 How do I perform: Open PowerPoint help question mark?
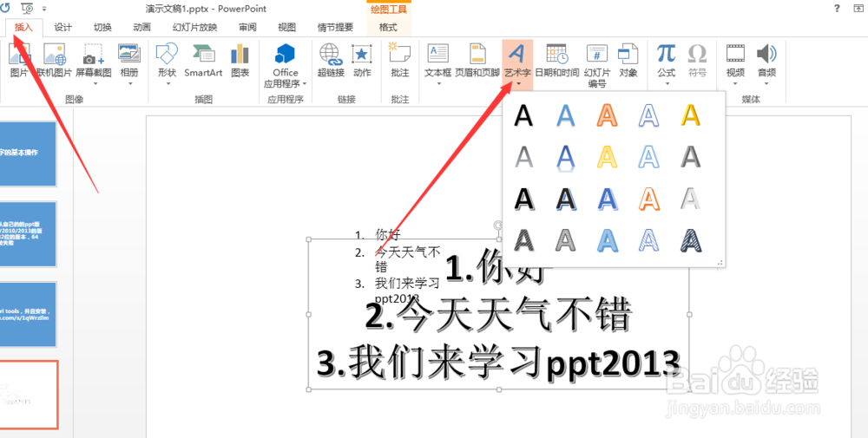click(x=837, y=9)
